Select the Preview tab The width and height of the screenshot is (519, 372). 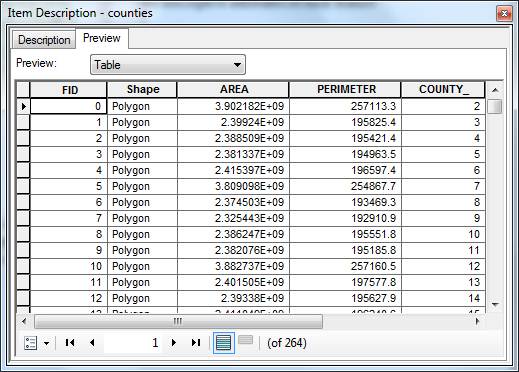(x=102, y=38)
